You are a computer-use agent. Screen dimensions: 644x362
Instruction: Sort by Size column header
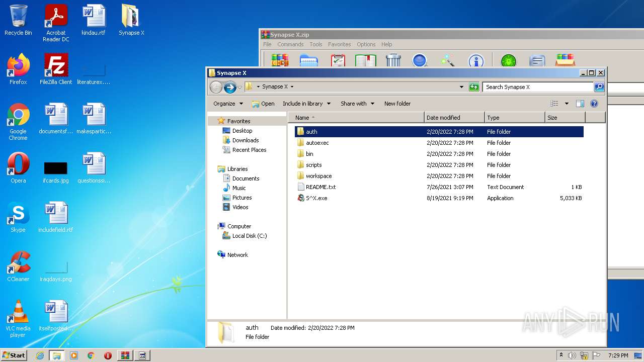[x=565, y=118]
